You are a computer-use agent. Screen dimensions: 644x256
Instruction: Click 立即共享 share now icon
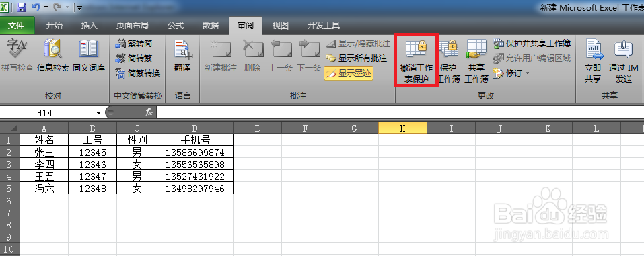click(593, 60)
